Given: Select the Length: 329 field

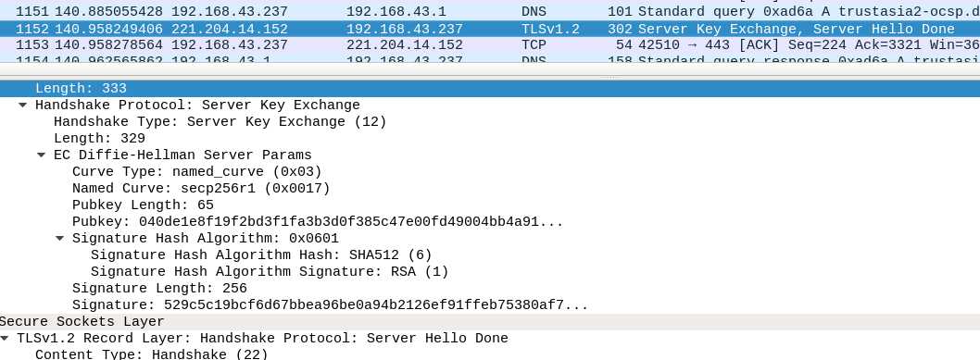Looking at the screenshot, I should tap(99, 139).
